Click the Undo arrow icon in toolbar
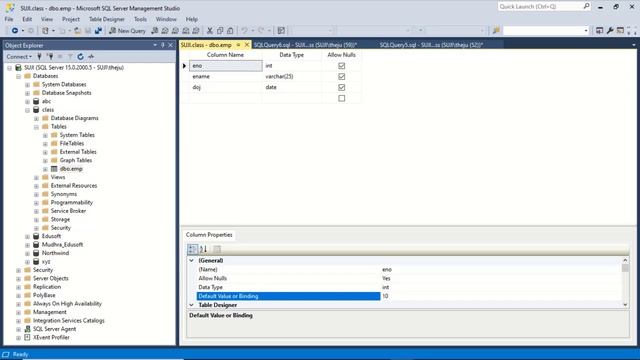 pos(244,31)
